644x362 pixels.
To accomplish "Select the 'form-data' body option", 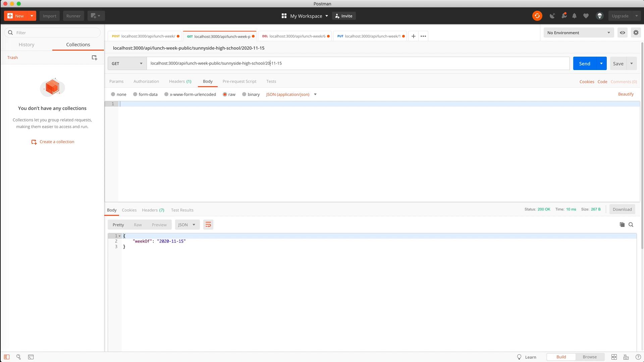I will [x=136, y=94].
